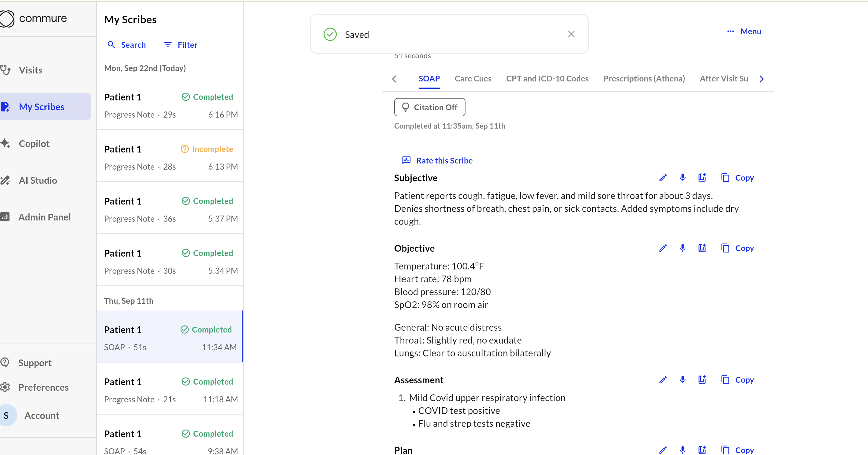Screen dimensions: 868x455
Task: Click the AI rewrite icon beside Assessment
Action: point(702,380)
